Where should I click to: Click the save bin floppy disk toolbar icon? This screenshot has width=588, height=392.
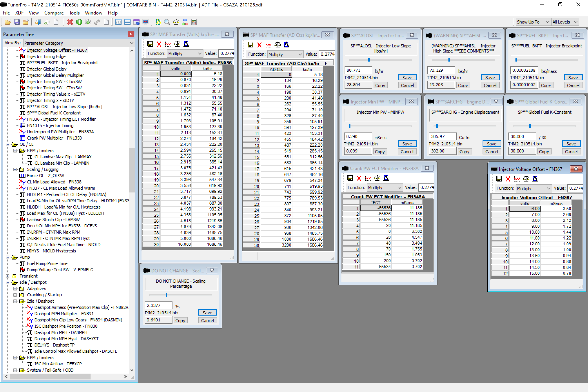[17, 22]
